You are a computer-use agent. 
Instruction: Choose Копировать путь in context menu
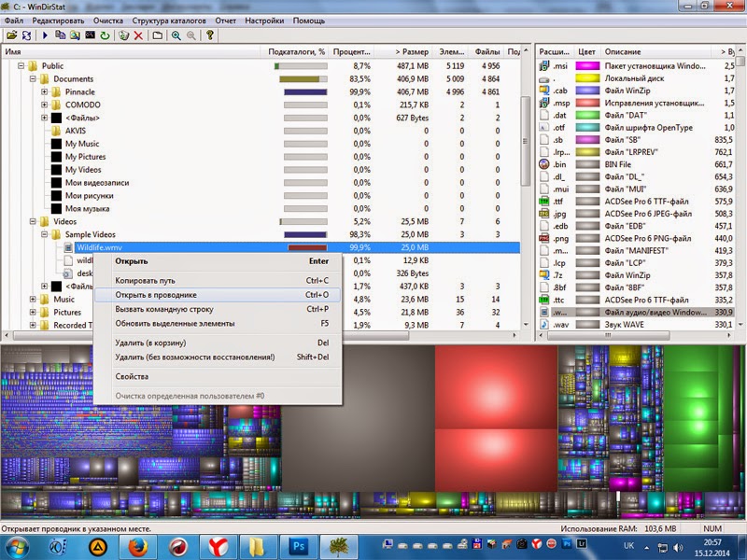point(218,281)
